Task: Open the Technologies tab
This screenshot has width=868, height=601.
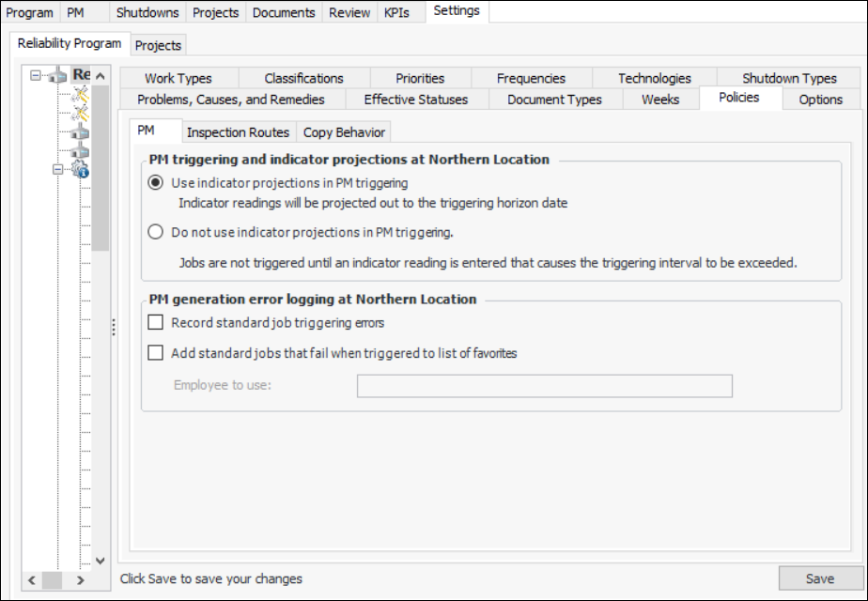Action: pos(655,78)
